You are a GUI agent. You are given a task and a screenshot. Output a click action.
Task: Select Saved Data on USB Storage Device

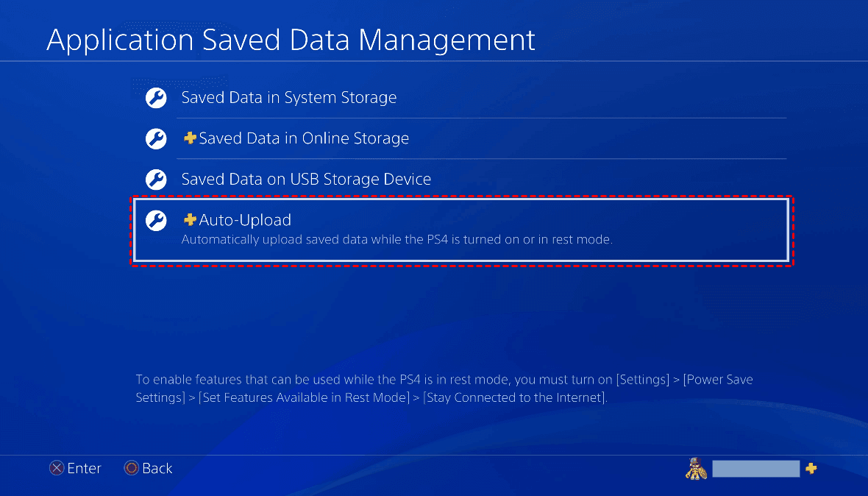tap(306, 179)
